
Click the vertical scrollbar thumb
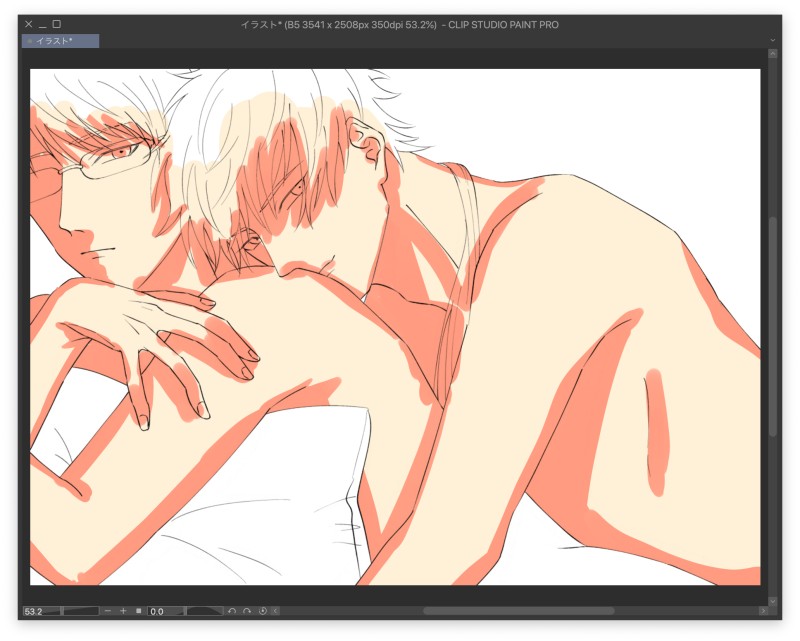772,327
